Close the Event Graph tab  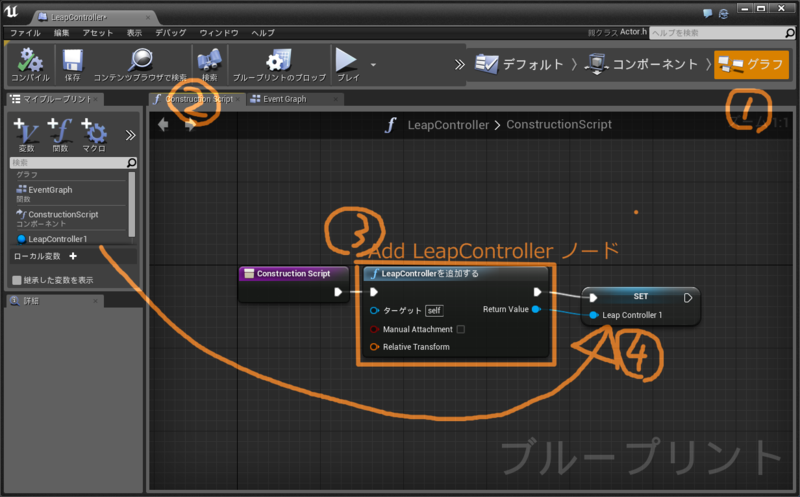click(x=336, y=99)
